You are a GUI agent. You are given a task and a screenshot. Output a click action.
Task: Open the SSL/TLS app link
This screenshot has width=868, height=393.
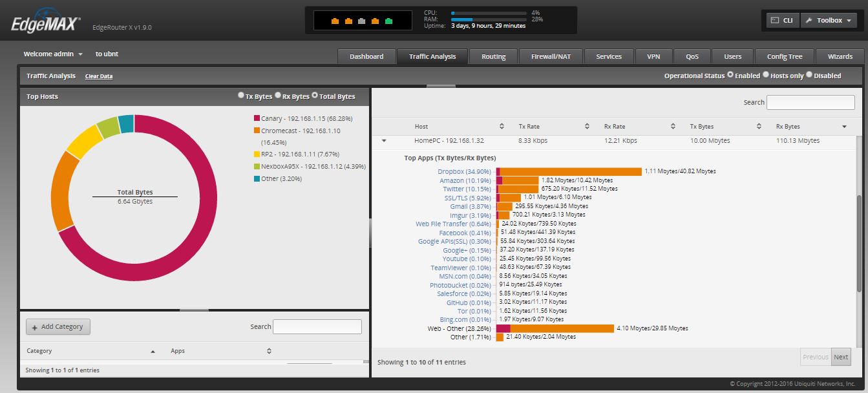pos(467,198)
